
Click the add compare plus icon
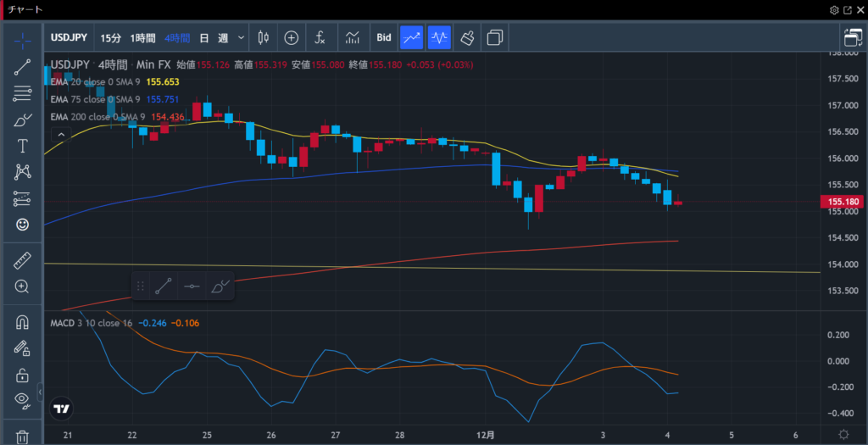(292, 37)
